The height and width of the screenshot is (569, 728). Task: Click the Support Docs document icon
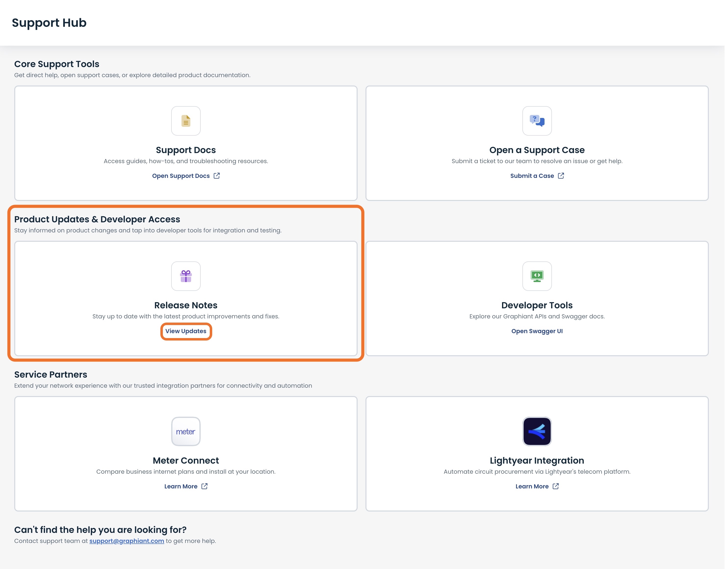[x=186, y=121]
